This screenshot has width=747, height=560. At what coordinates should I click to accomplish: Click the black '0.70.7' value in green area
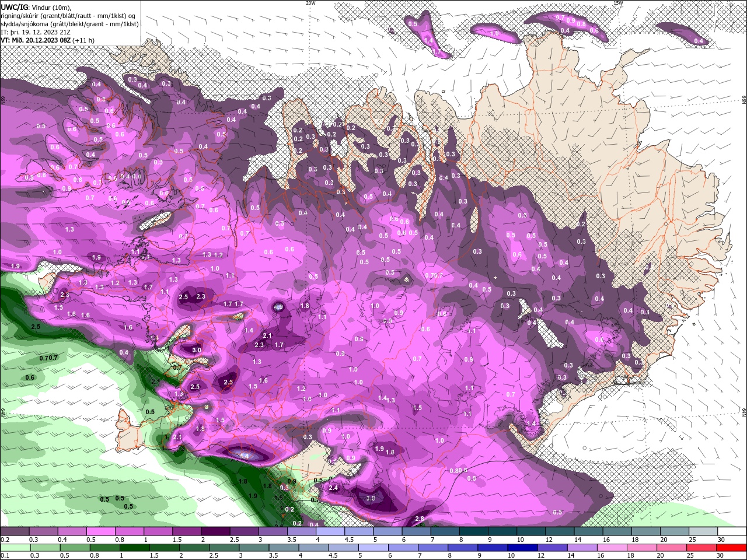click(48, 357)
